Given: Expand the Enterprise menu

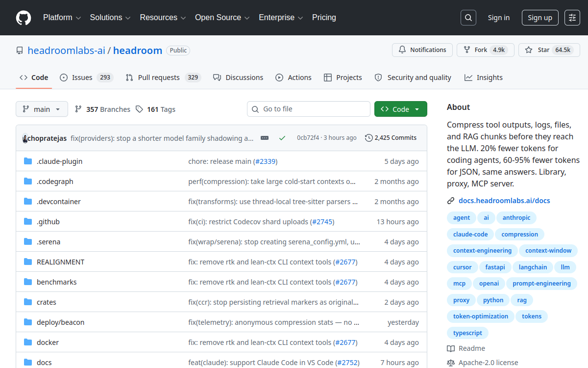Looking at the screenshot, I should click(x=281, y=18).
